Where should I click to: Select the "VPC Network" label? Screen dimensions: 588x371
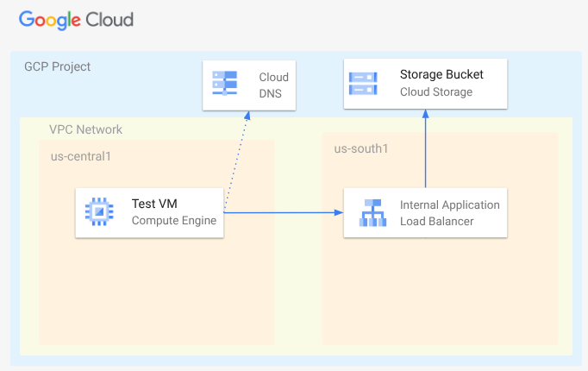click(85, 129)
